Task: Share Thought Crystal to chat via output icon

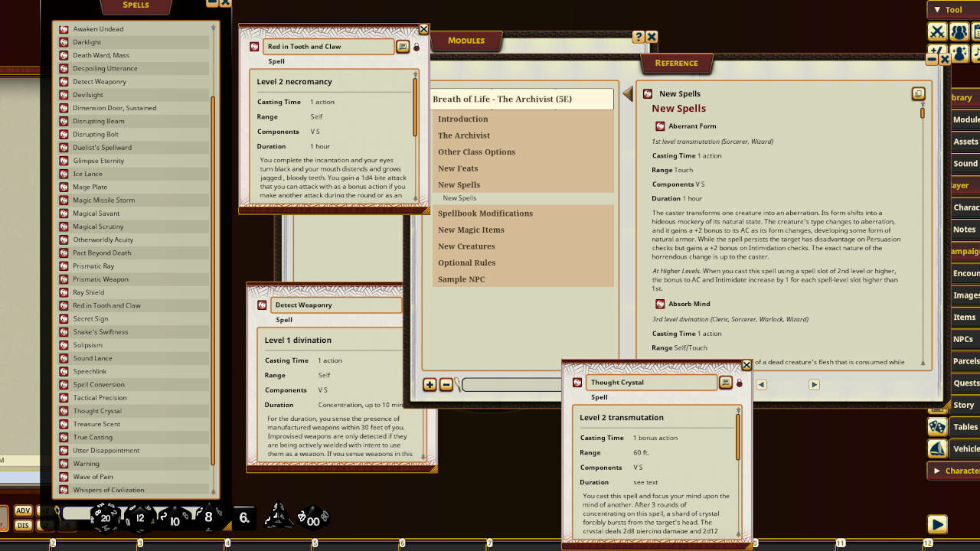Action: point(724,383)
